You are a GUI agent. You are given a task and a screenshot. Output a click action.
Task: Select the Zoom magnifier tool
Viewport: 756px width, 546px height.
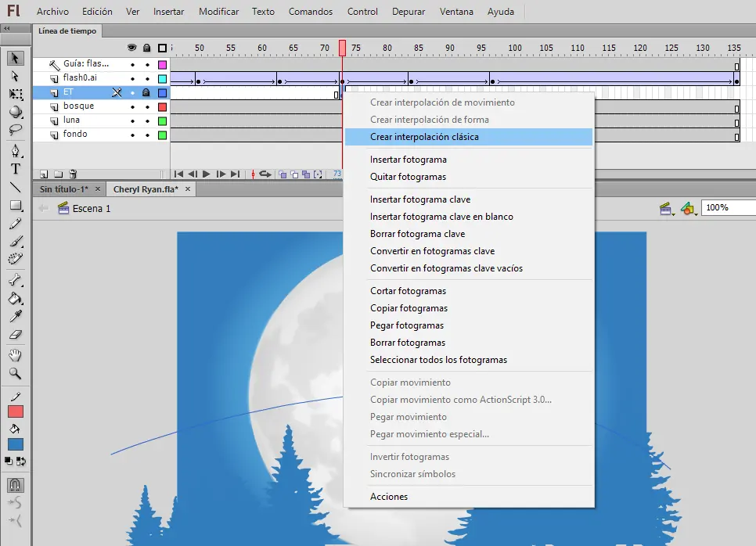point(16,373)
